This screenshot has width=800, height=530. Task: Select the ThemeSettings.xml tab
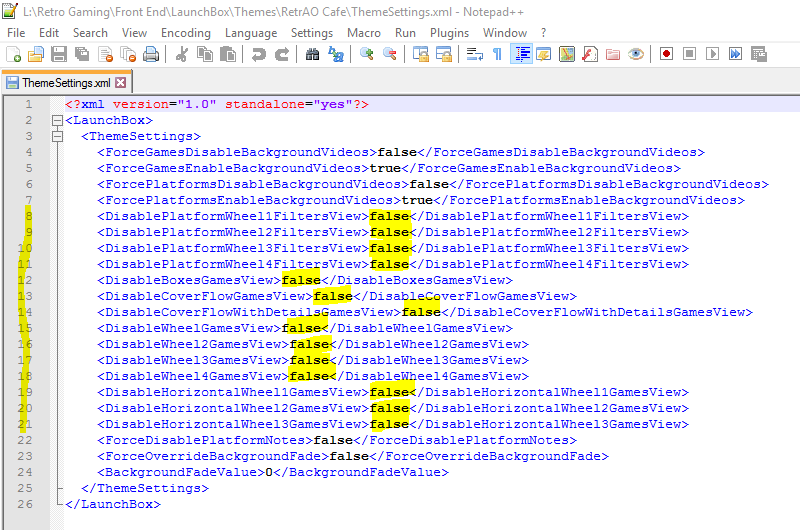click(x=66, y=83)
